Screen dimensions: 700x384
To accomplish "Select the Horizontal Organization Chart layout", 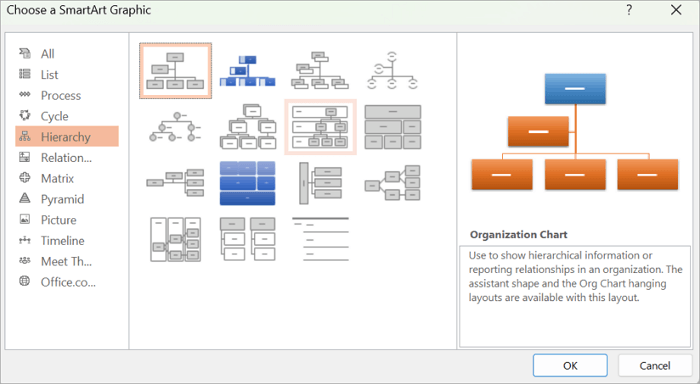I will 175,183.
